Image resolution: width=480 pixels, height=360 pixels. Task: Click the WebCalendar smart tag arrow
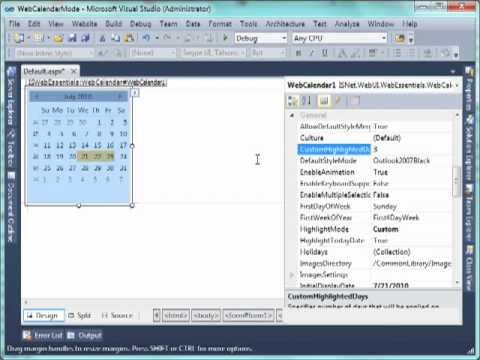tap(135, 93)
